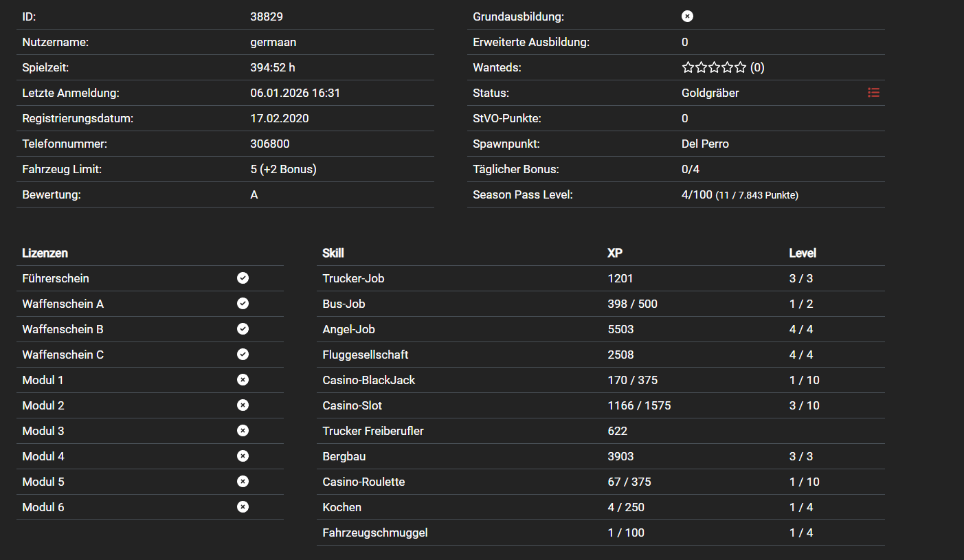964x560 pixels.
Task: Select the username germaan text
Action: coord(273,42)
